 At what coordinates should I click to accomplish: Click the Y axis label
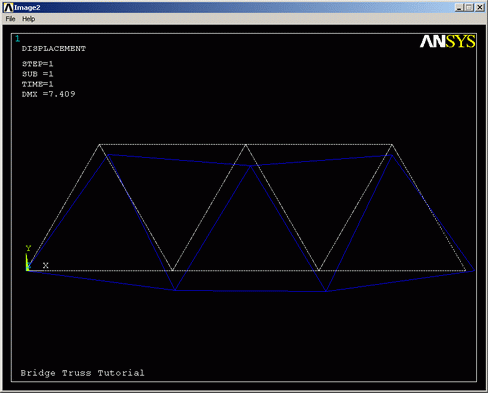pyautogui.click(x=28, y=248)
